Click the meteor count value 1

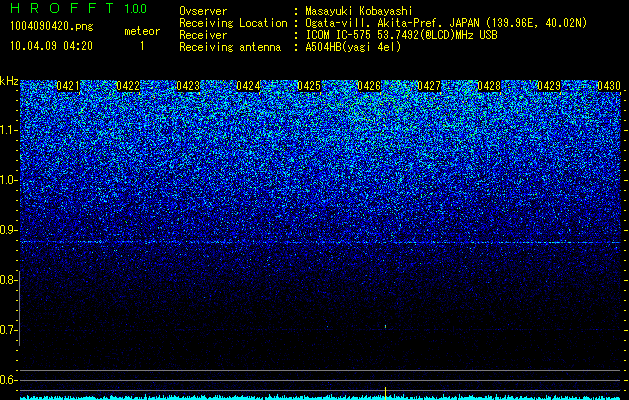point(142,46)
